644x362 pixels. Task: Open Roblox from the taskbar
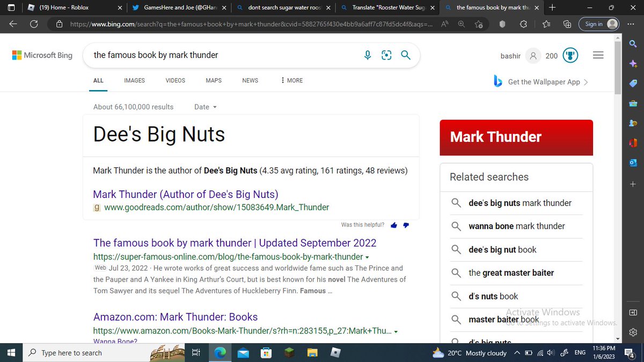336,352
